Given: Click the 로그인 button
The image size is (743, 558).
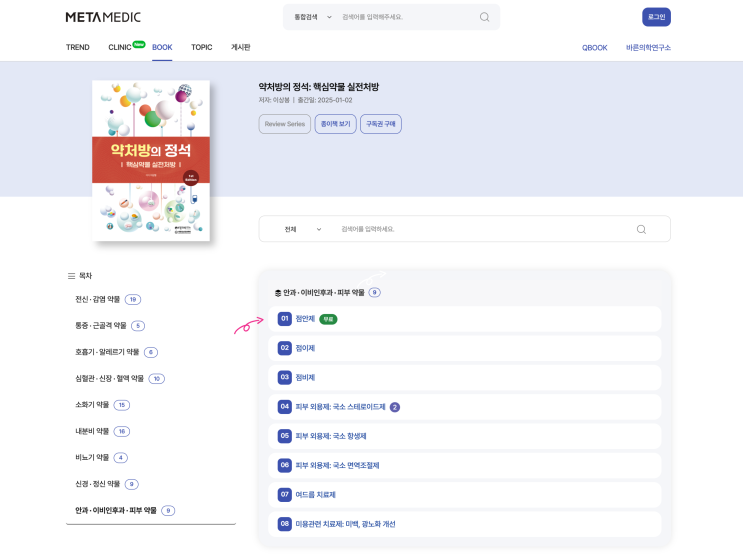Looking at the screenshot, I should coord(656,17).
